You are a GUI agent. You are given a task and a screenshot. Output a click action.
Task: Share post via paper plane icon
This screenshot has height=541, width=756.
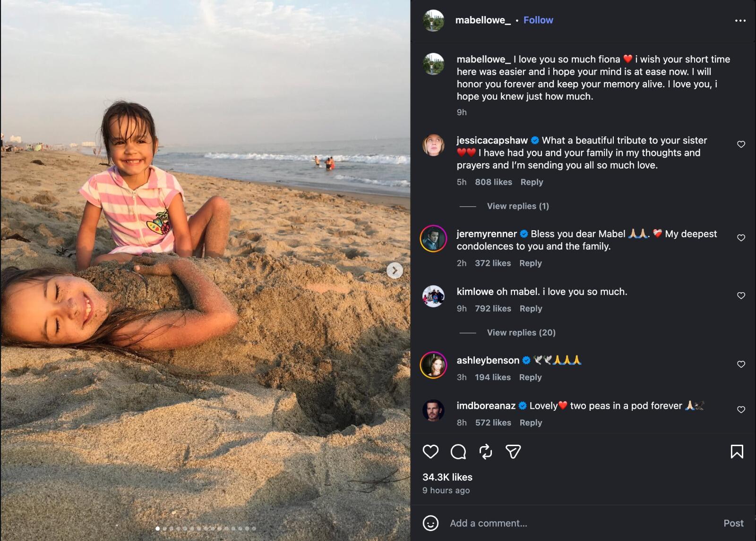513,452
